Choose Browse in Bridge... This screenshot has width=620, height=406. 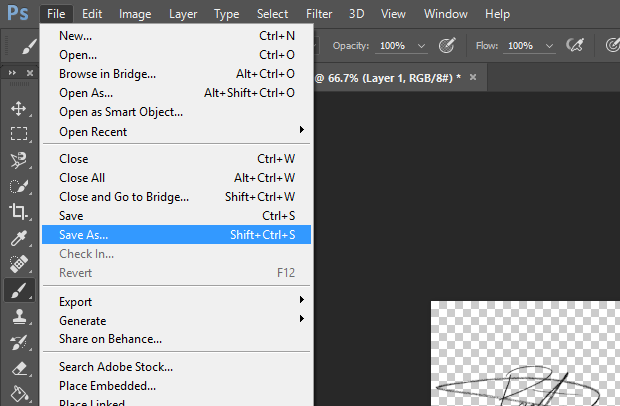[x=176, y=74]
